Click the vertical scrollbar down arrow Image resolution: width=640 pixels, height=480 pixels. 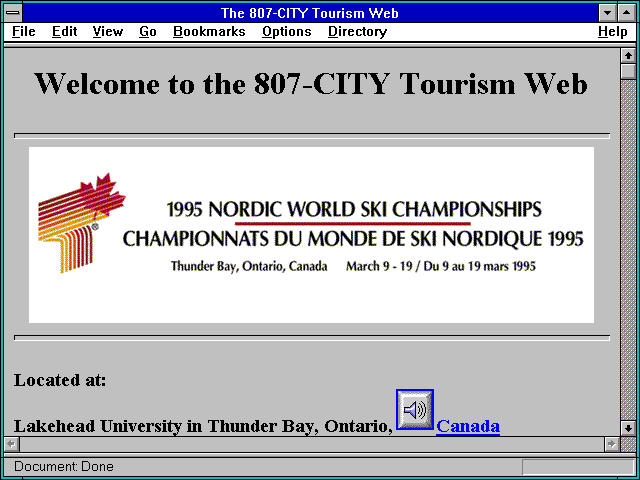click(x=628, y=428)
